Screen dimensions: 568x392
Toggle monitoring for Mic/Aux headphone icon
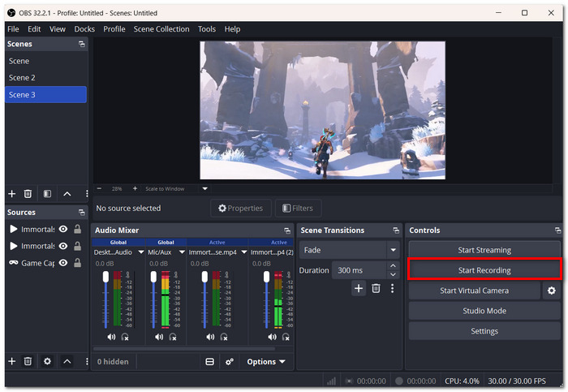173,337
